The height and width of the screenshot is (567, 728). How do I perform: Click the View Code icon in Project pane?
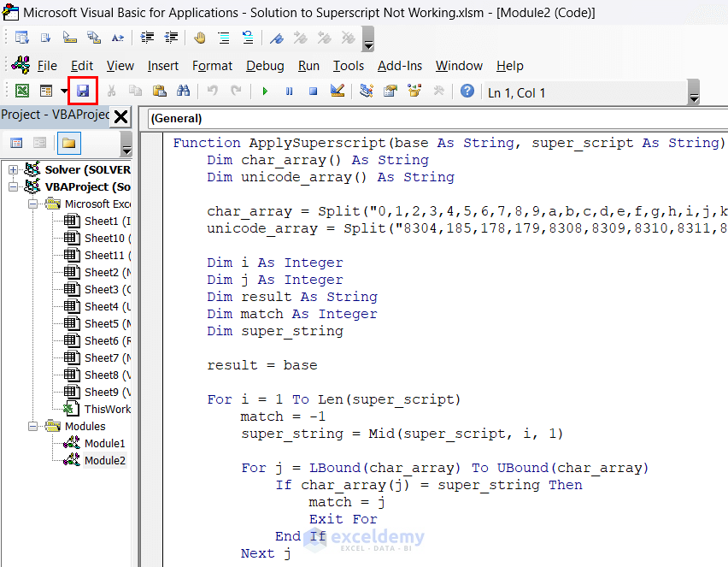tap(16, 143)
